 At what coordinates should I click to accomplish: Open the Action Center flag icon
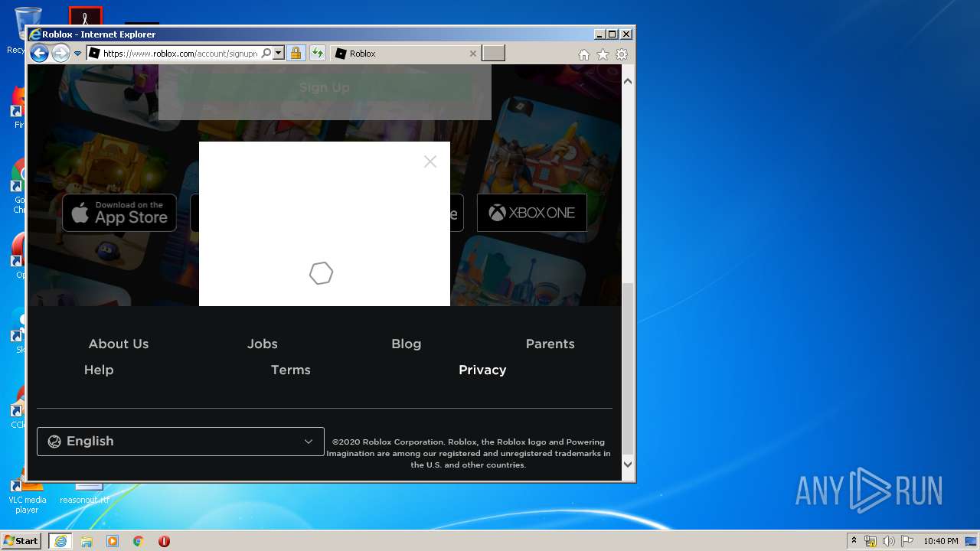pyautogui.click(x=906, y=541)
